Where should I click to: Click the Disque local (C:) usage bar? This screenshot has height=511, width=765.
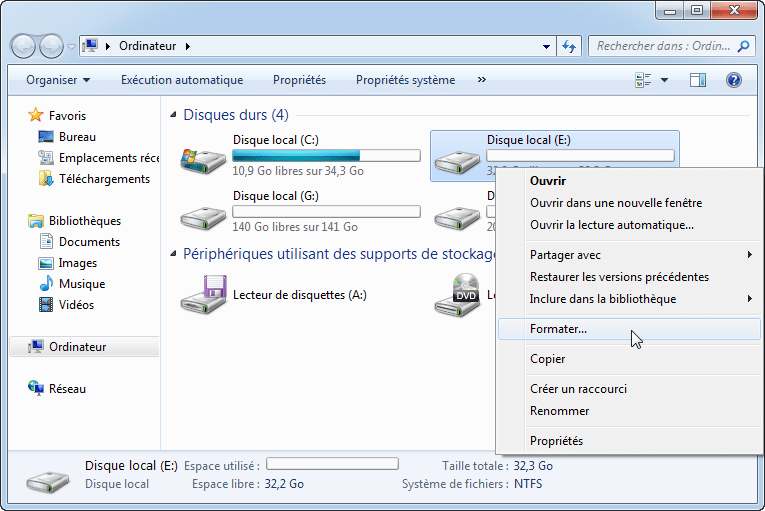(x=326, y=156)
